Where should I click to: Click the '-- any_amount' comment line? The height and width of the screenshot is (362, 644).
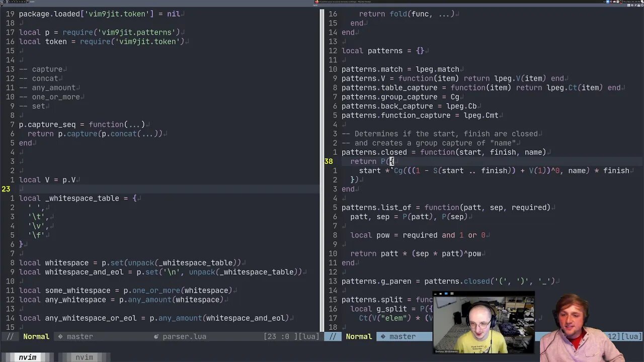47,87
